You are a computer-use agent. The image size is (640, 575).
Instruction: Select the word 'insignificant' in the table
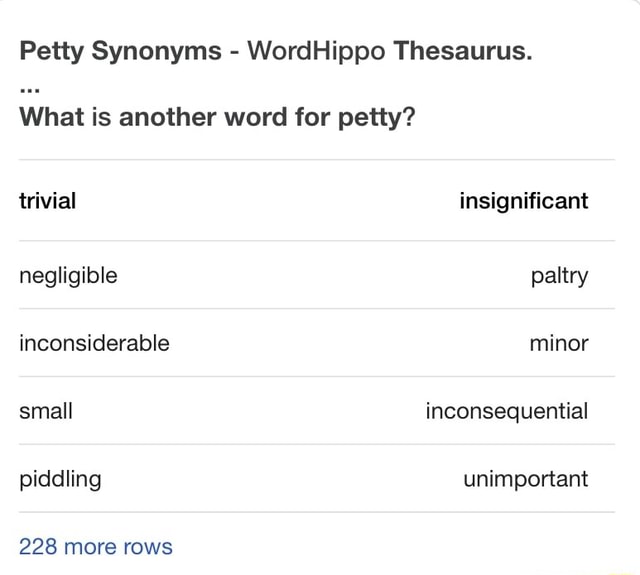[523, 201]
